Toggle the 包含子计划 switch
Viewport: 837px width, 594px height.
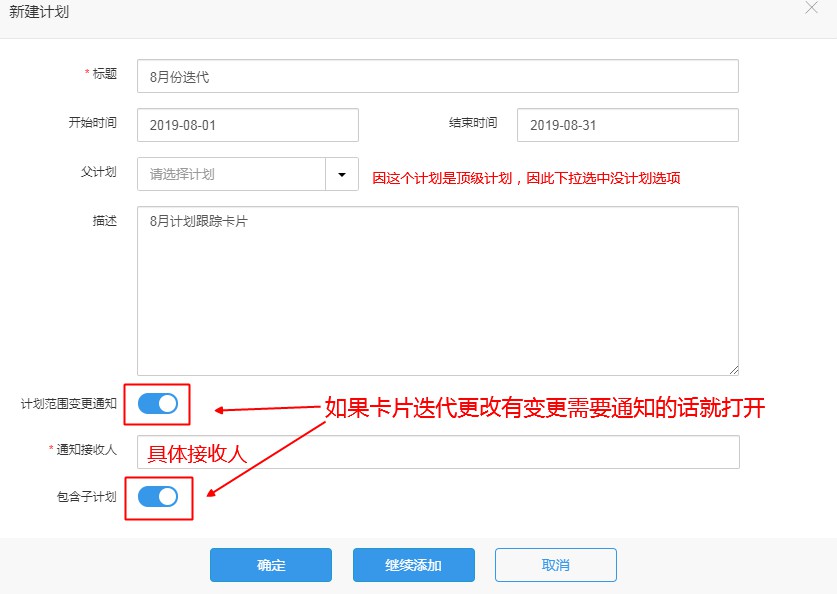[x=158, y=497]
